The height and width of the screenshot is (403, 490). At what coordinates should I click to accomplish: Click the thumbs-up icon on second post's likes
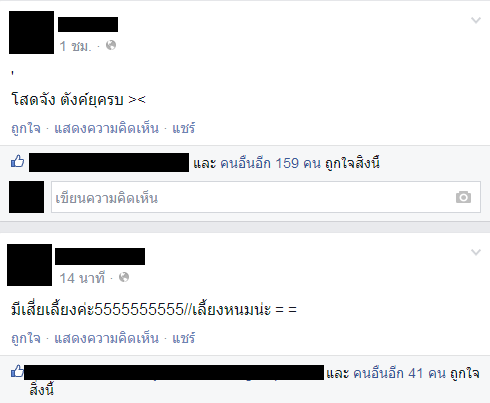17,371
